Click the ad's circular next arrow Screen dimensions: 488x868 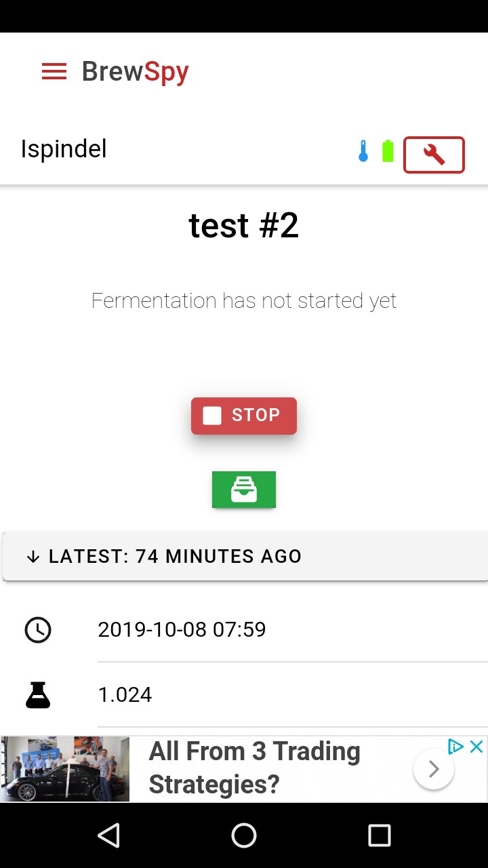pyautogui.click(x=434, y=769)
